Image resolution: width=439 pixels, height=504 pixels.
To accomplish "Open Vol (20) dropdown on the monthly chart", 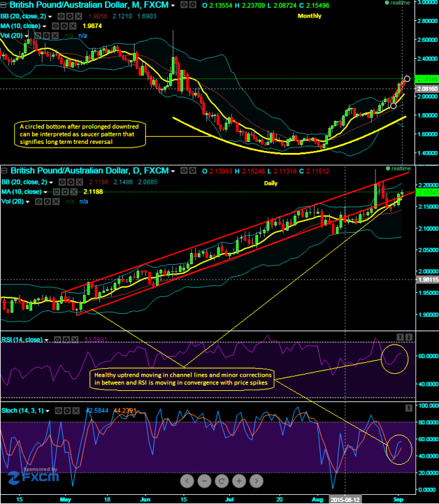I will 27,36.
